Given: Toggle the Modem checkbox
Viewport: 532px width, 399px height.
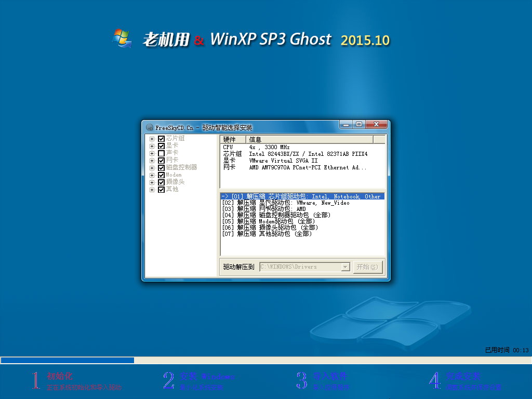Looking at the screenshot, I should coord(162,175).
